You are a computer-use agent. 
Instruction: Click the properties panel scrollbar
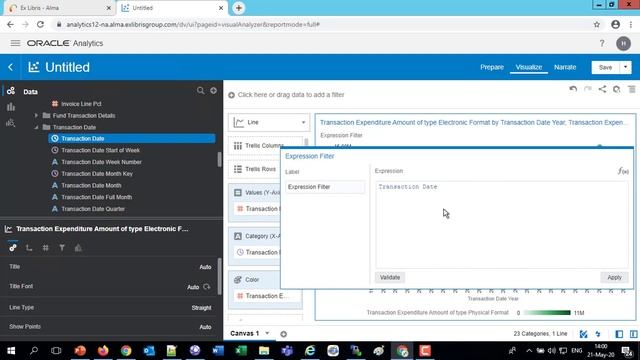click(219, 276)
